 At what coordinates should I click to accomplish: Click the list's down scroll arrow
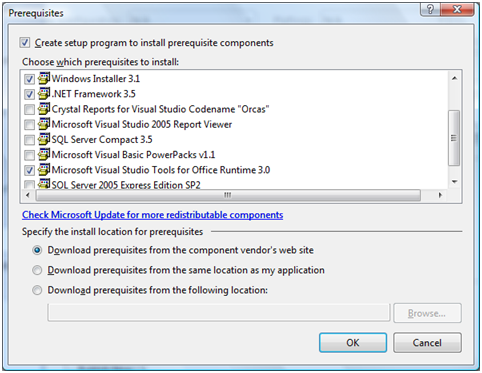pyautogui.click(x=454, y=182)
